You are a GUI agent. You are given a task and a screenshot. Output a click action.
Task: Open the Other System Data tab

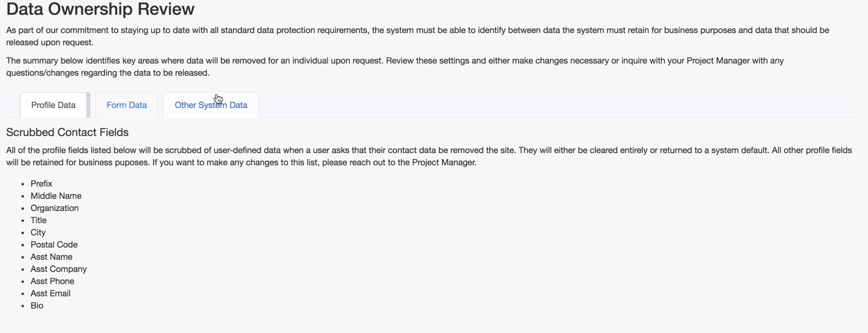[x=211, y=105]
